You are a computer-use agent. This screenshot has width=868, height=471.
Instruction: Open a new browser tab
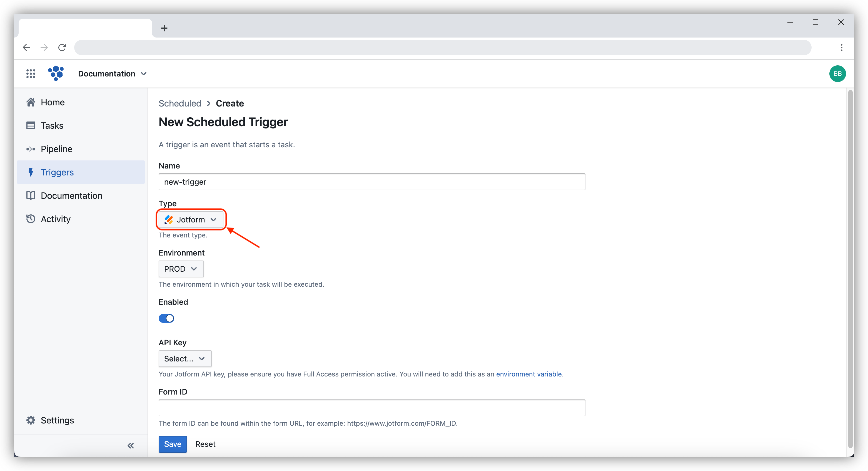tap(164, 28)
